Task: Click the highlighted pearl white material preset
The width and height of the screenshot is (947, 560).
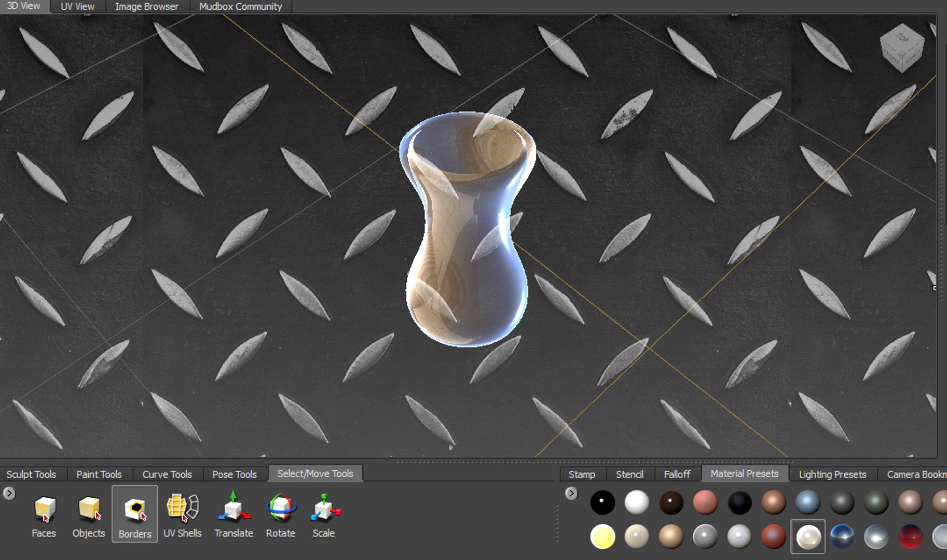Action: (808, 537)
